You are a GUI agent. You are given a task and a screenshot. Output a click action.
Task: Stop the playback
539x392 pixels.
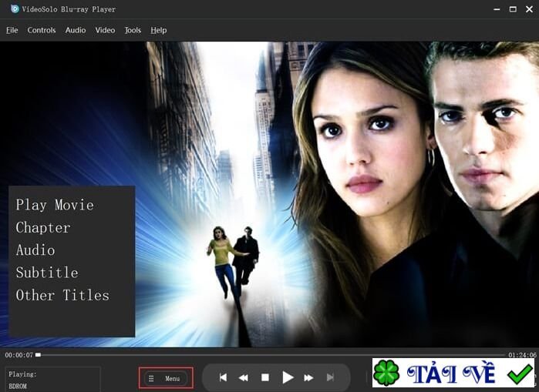(x=265, y=377)
